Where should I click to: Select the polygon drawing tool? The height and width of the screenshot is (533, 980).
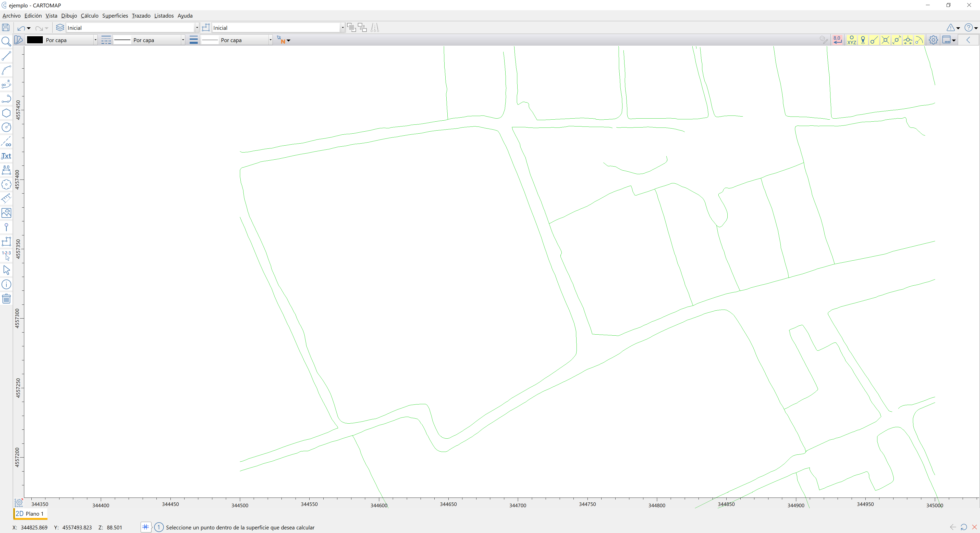click(6, 113)
